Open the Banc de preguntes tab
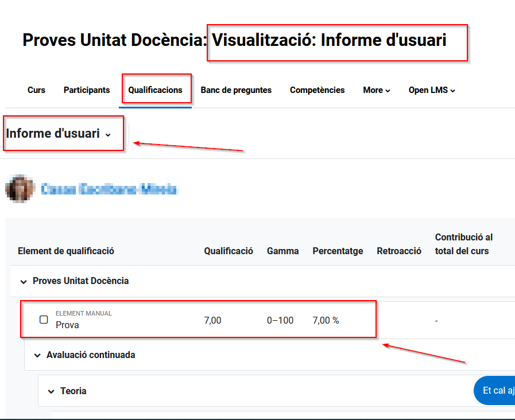515x420 pixels. point(236,90)
